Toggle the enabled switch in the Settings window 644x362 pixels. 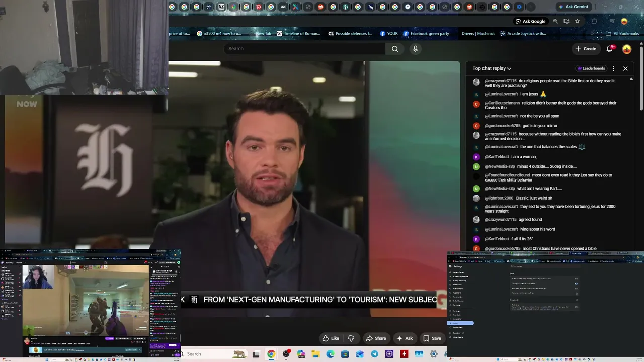(x=576, y=283)
